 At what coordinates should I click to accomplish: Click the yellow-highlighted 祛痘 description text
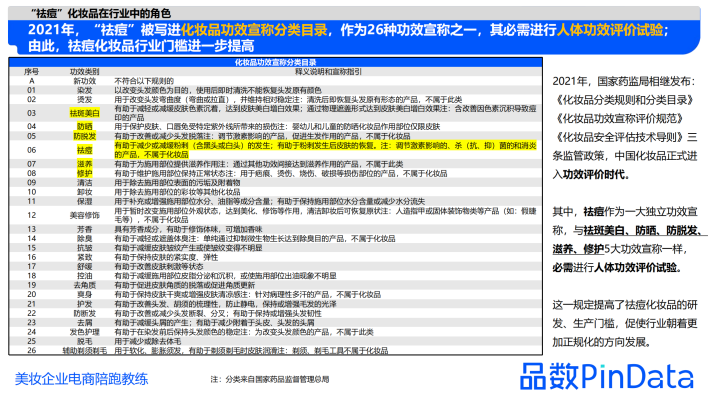pyautogui.click(x=325, y=150)
